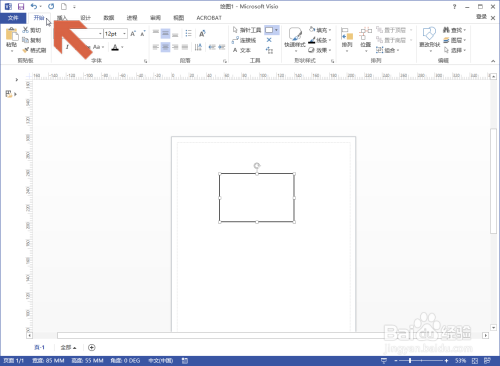Screen dimensions: 500x366
Task: Click the increase indent icon
Action: (222, 47)
